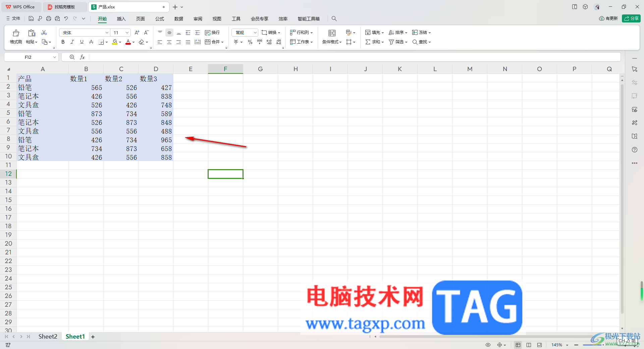This screenshot has width=644, height=349.
Task: Toggle Bold formatting
Action: click(x=63, y=42)
